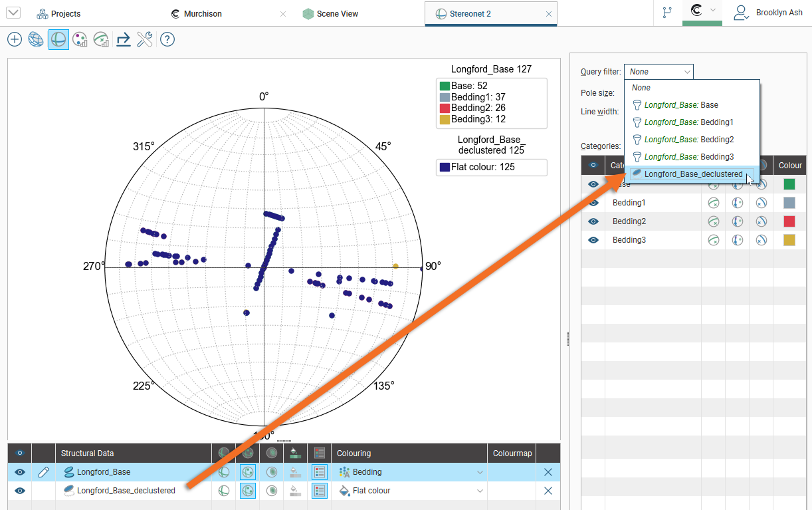Close the Stereonet 2 tab
The width and height of the screenshot is (812, 510).
click(549, 14)
